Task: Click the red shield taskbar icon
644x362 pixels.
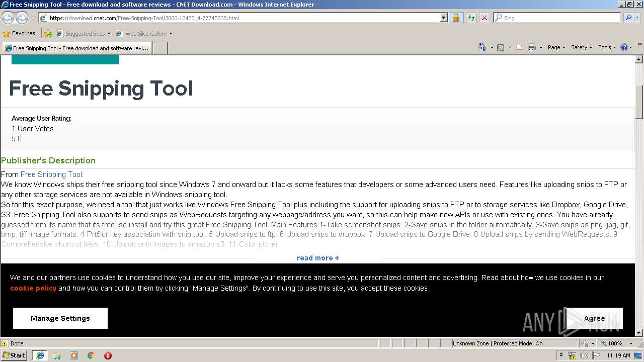Action: tap(108, 355)
